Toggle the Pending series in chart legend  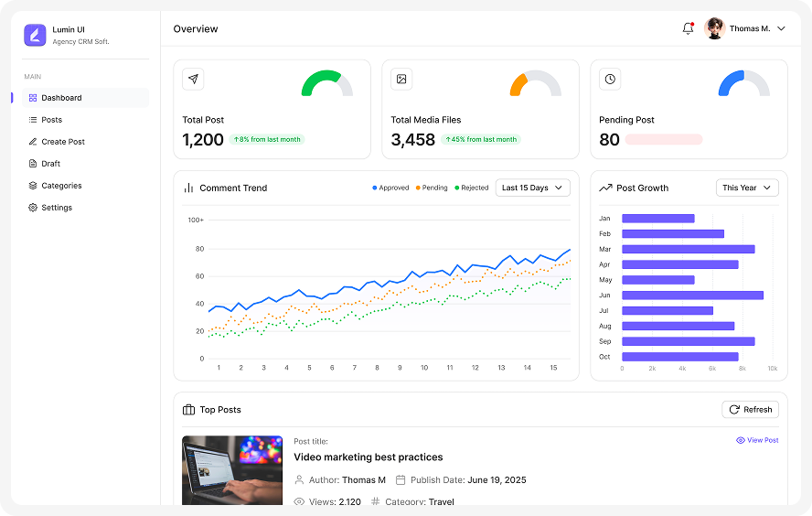coord(431,188)
